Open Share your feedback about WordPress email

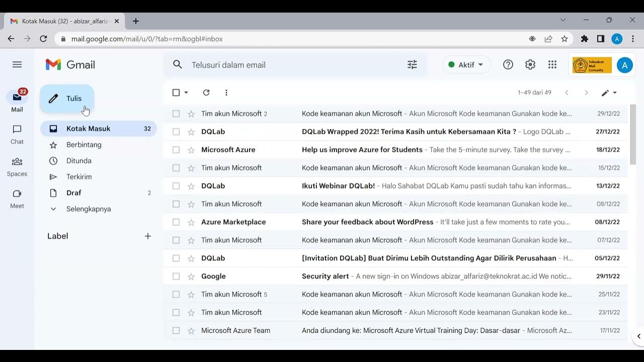(x=396, y=222)
